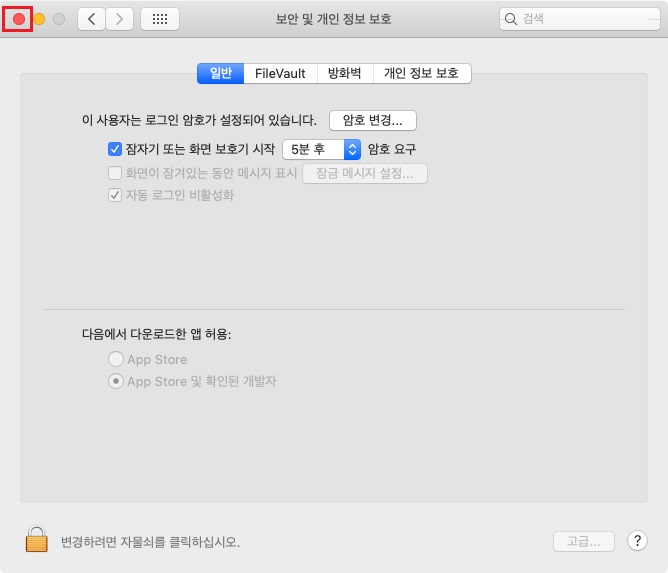Click the login password set message text
The height and width of the screenshot is (573, 668).
click(x=199, y=120)
